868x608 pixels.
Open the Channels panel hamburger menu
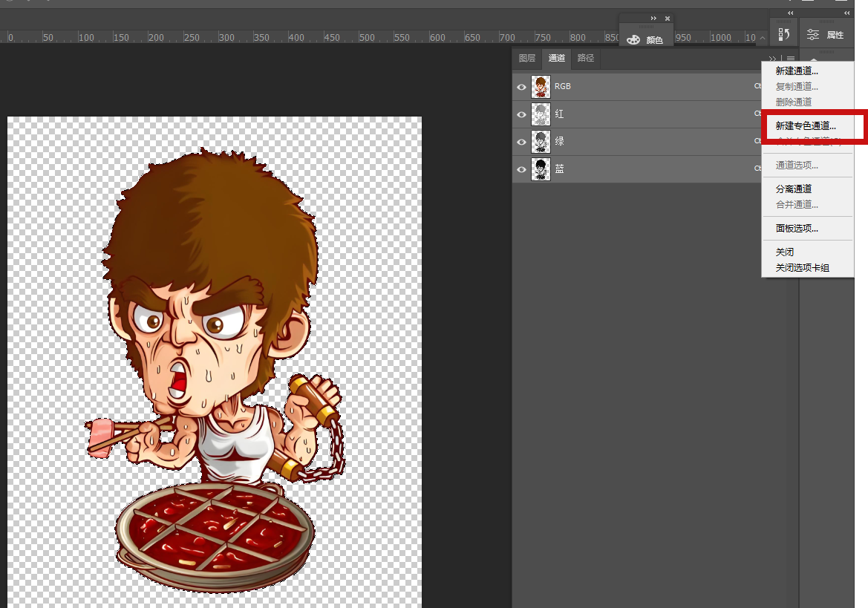click(791, 59)
